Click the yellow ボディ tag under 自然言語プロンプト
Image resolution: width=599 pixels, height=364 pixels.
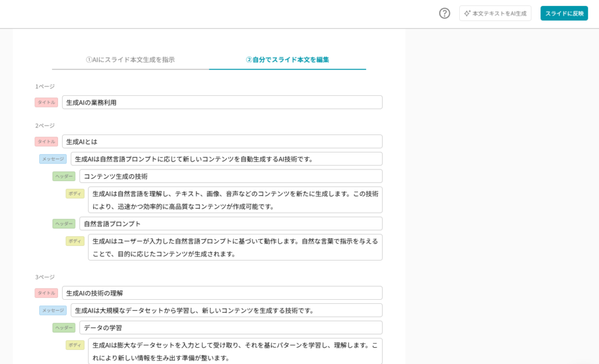tap(75, 241)
